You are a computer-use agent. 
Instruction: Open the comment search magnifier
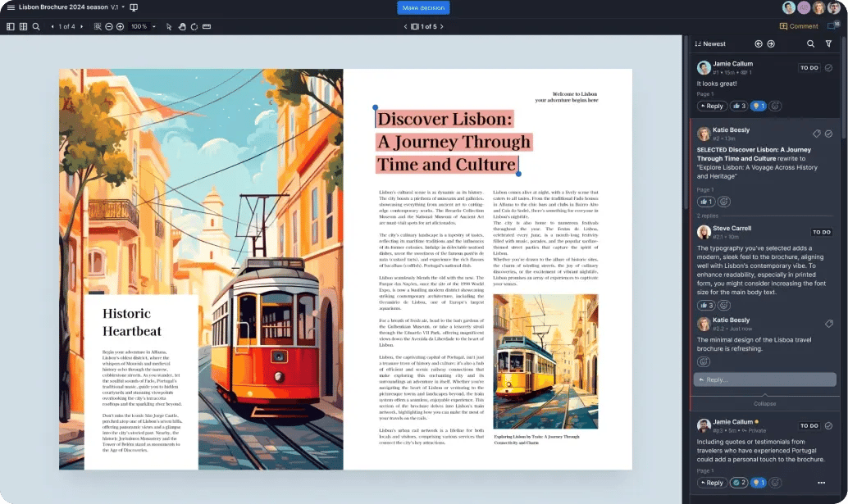[x=810, y=43]
